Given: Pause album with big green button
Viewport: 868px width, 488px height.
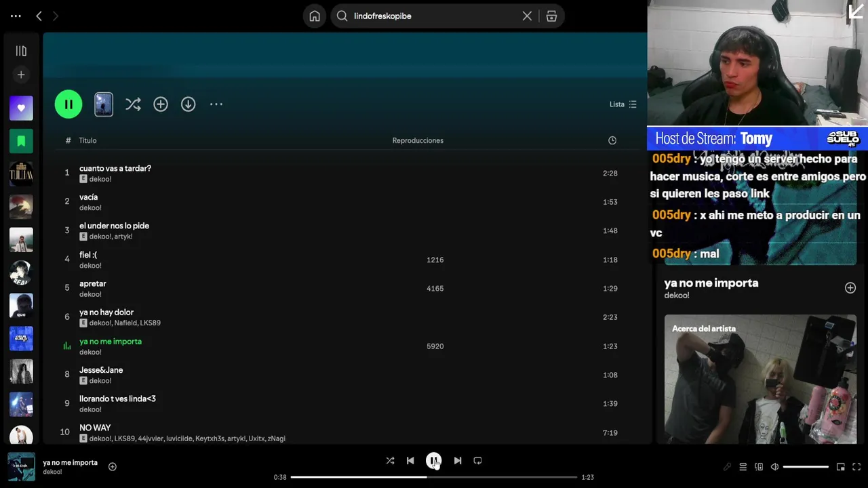Looking at the screenshot, I should pos(68,104).
